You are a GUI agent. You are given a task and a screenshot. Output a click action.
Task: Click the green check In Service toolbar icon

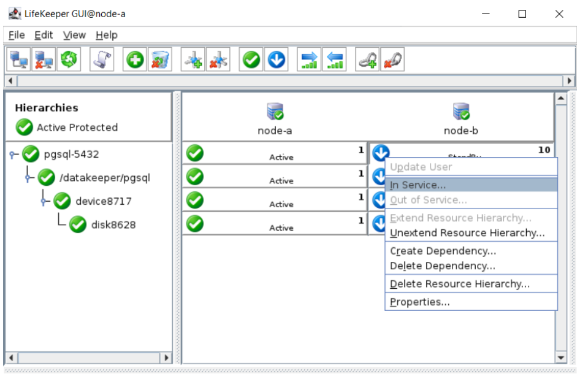click(251, 59)
